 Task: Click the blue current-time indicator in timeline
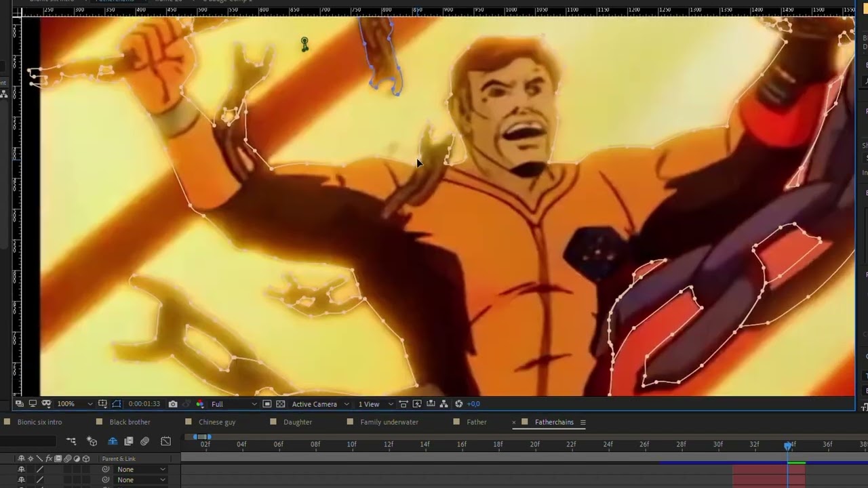(x=788, y=445)
